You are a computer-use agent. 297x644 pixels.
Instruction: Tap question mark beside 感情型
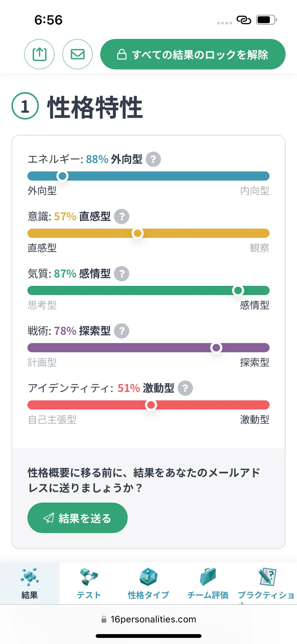(122, 274)
